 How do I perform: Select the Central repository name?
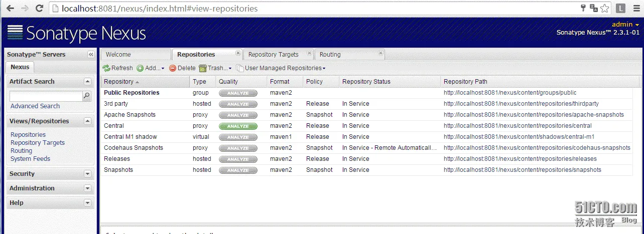tap(114, 126)
